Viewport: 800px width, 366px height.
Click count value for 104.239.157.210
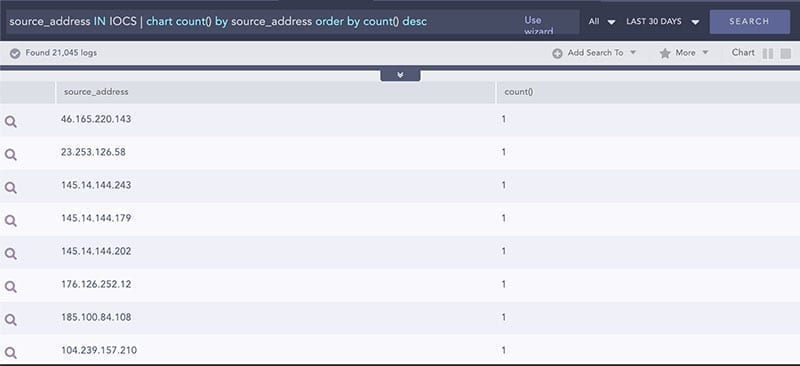[504, 350]
